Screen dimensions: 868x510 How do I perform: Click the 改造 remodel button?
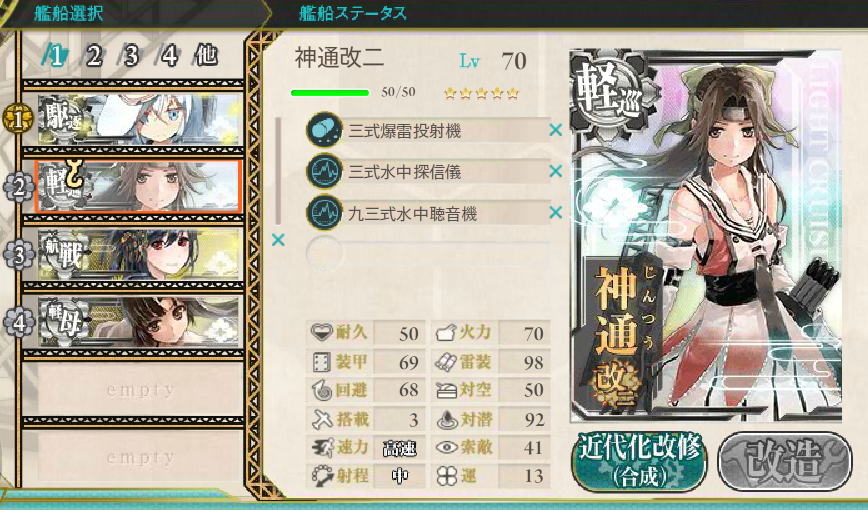point(785,461)
